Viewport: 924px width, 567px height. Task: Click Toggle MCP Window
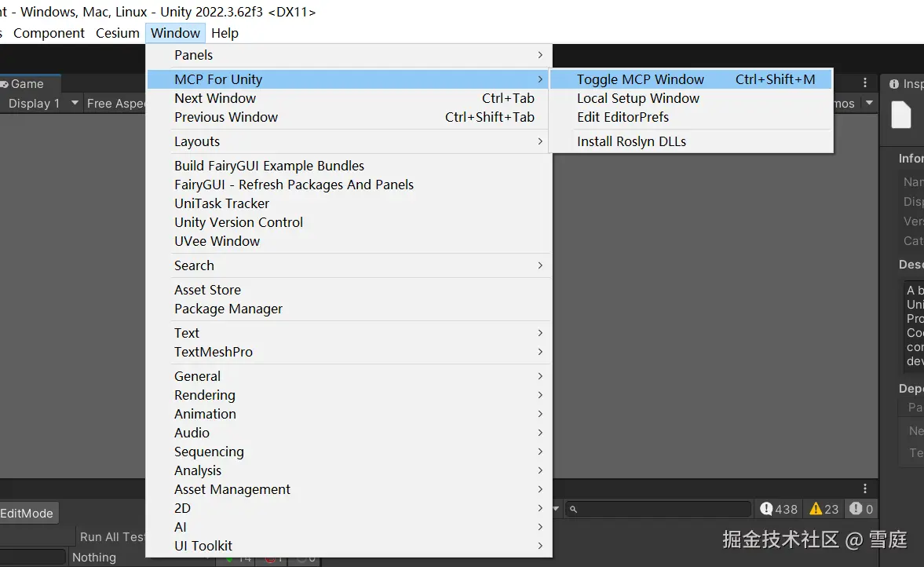(691, 79)
